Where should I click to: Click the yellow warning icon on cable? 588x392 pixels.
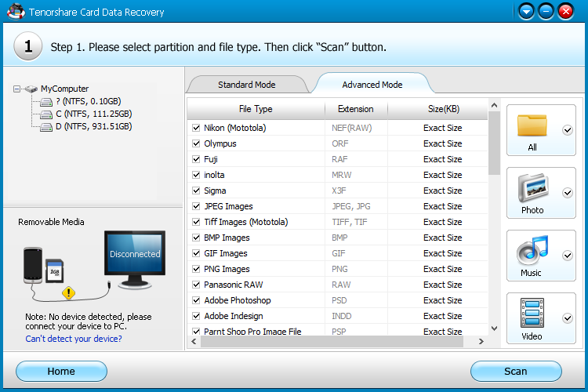click(x=69, y=292)
